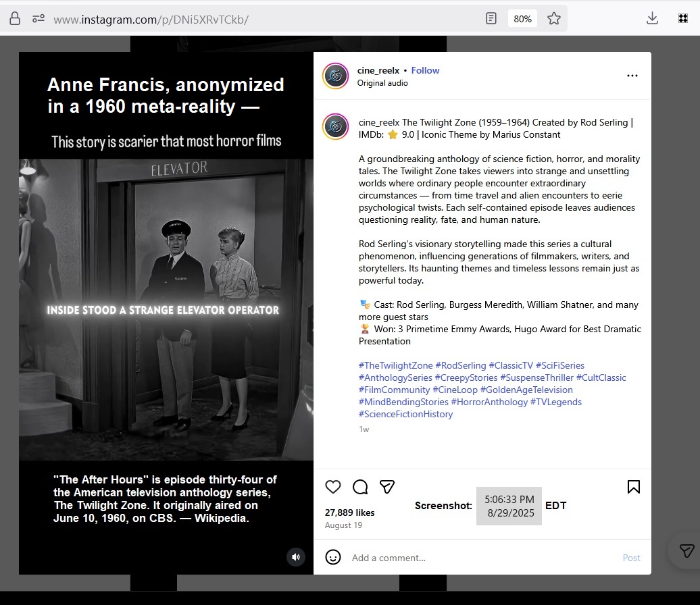Open browser downloads panel

tap(652, 19)
